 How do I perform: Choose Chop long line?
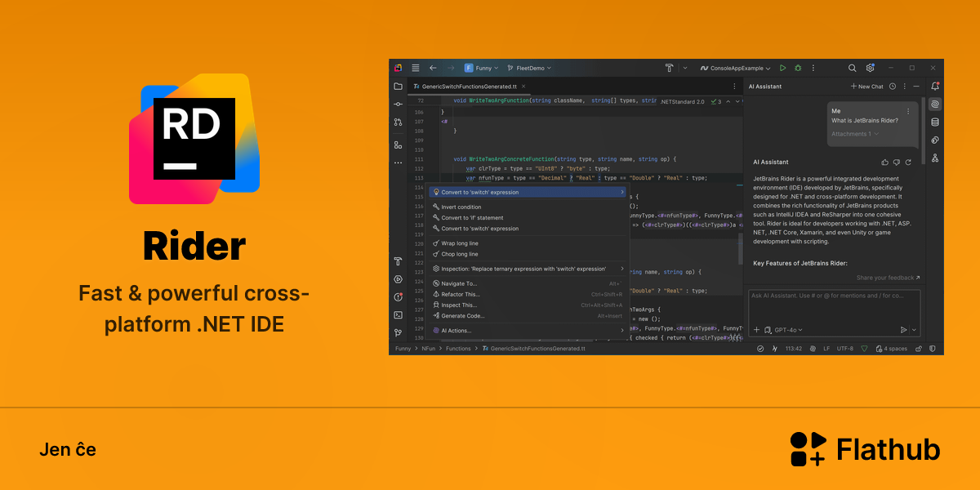tap(528, 254)
